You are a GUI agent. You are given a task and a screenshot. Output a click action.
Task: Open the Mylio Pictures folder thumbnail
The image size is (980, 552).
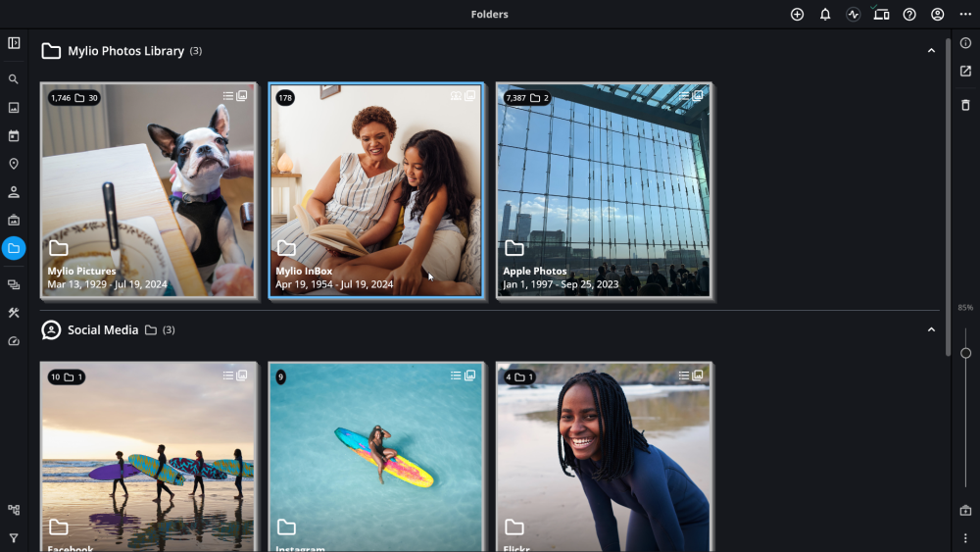tap(149, 190)
